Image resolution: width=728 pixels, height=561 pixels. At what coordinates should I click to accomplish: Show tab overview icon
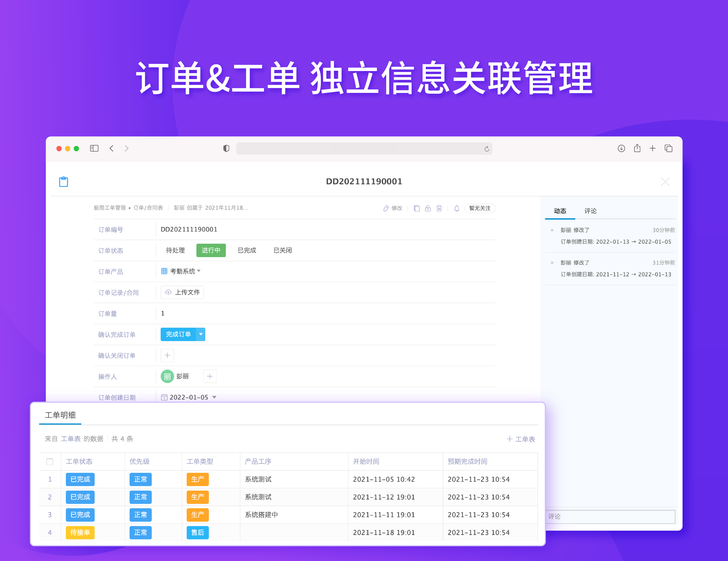(668, 148)
